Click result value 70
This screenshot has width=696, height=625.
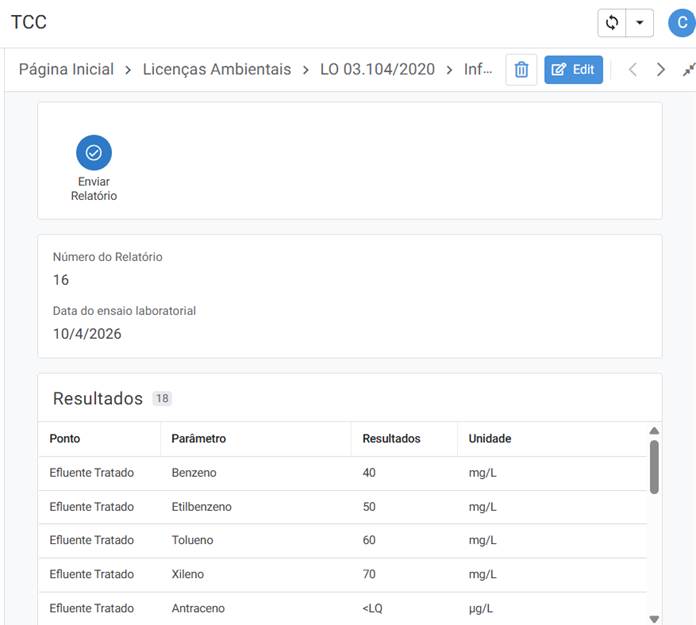[x=369, y=574]
